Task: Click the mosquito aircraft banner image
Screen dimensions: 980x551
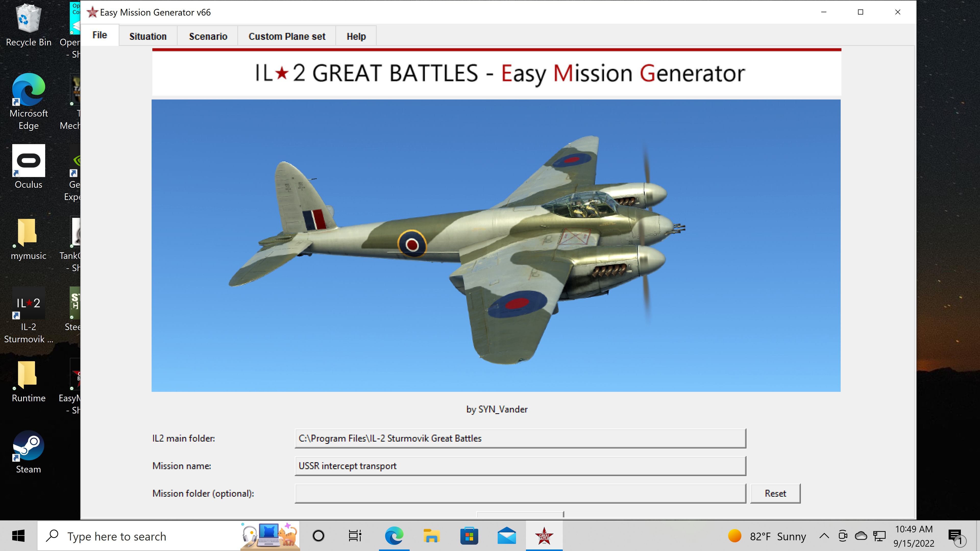Action: click(x=496, y=246)
